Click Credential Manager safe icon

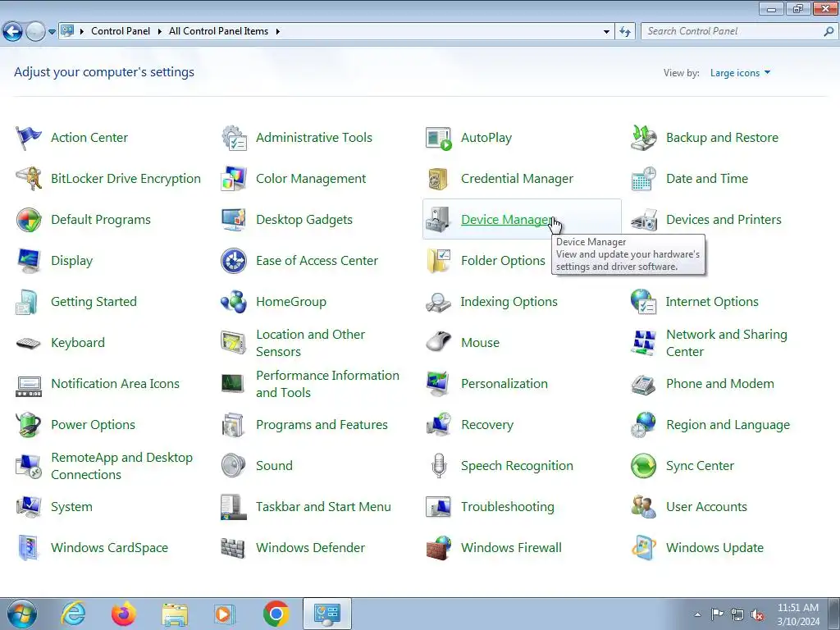pyautogui.click(x=439, y=178)
